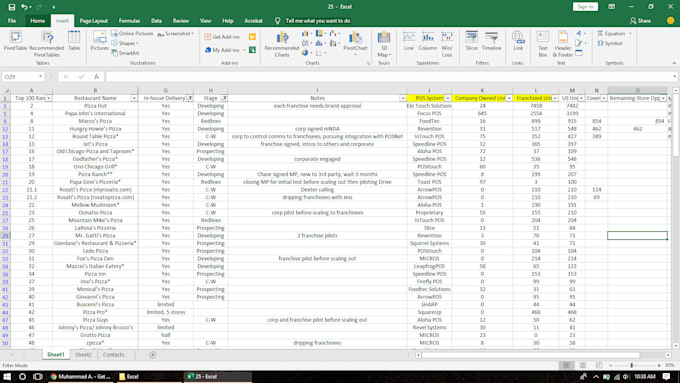Screen dimensions: 680x383
Task: Click Online Pictures
Action: coord(132,33)
